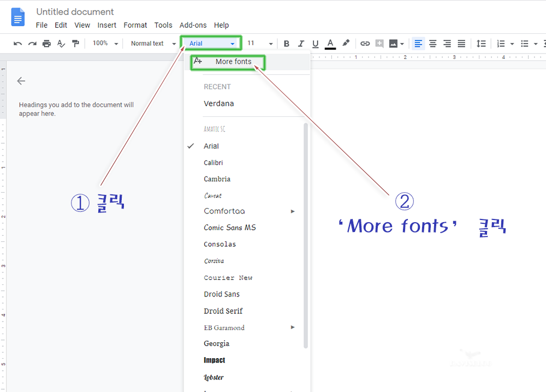
Task: Expand the EB Garamond submenu arrow
Action: (293, 327)
